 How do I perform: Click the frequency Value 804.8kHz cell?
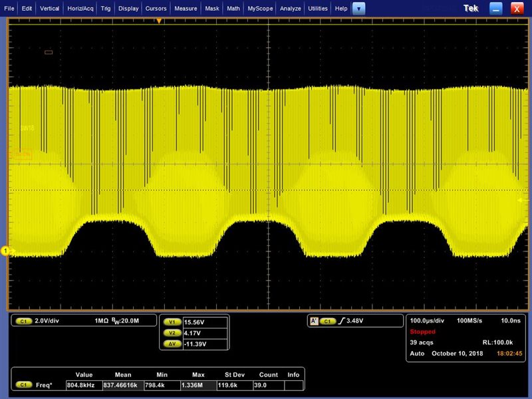84,386
